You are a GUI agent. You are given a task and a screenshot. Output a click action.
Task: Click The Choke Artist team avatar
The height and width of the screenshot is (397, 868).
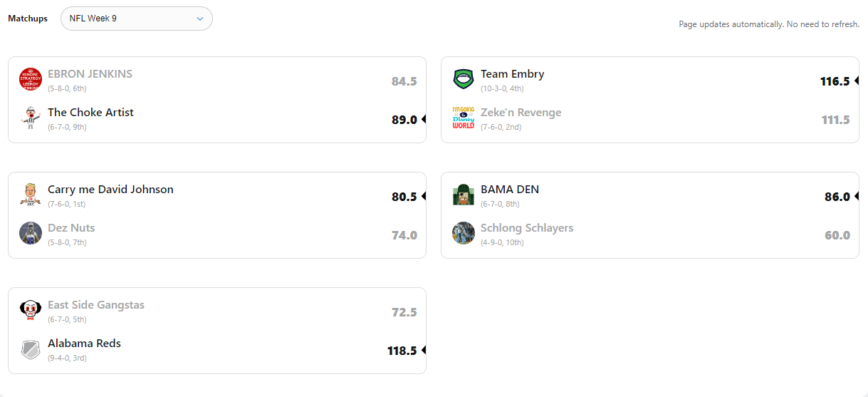(31, 118)
